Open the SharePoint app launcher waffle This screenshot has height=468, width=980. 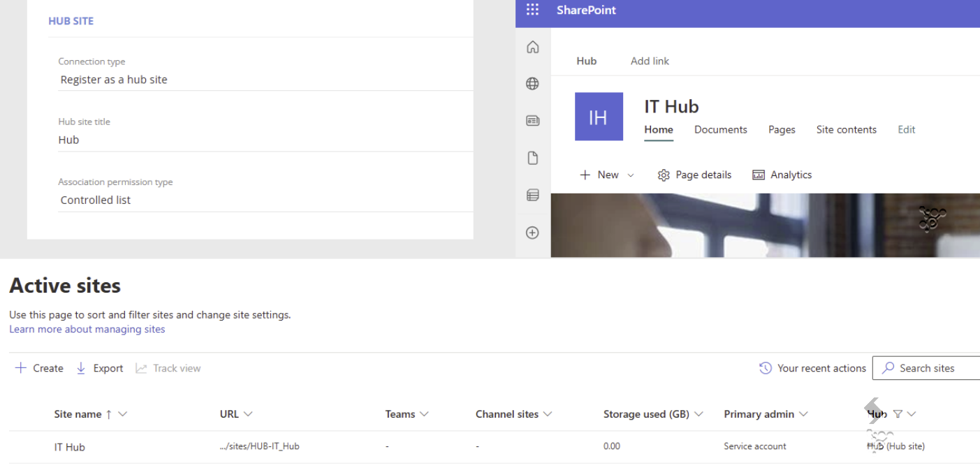click(532, 10)
